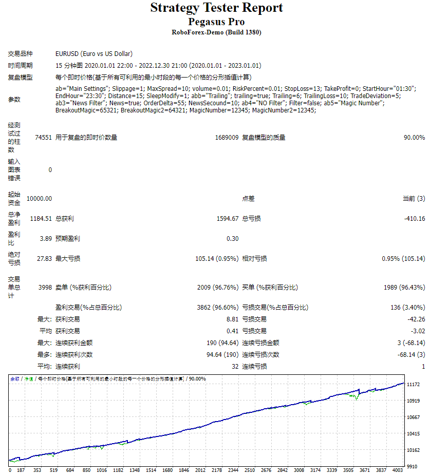This screenshot has height=476, width=448.
Task: Click the green '净值' equity legend in chart
Action: (29, 379)
